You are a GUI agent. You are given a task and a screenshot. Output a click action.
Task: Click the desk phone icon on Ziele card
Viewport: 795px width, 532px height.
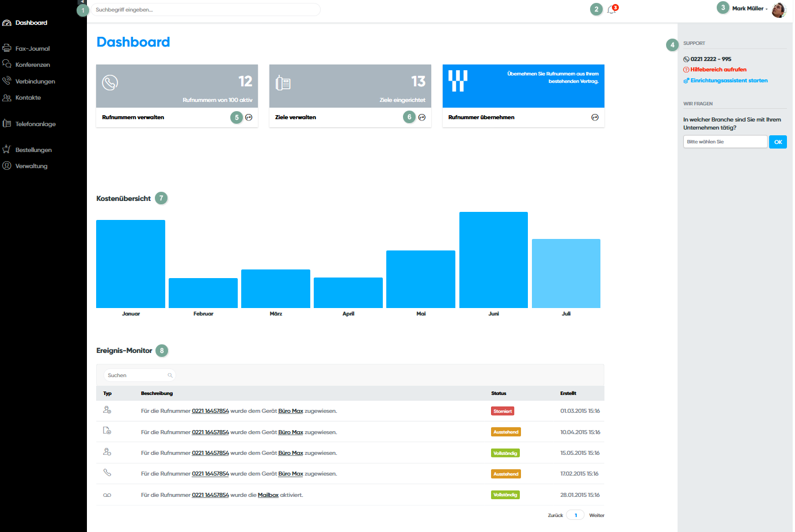pos(283,83)
